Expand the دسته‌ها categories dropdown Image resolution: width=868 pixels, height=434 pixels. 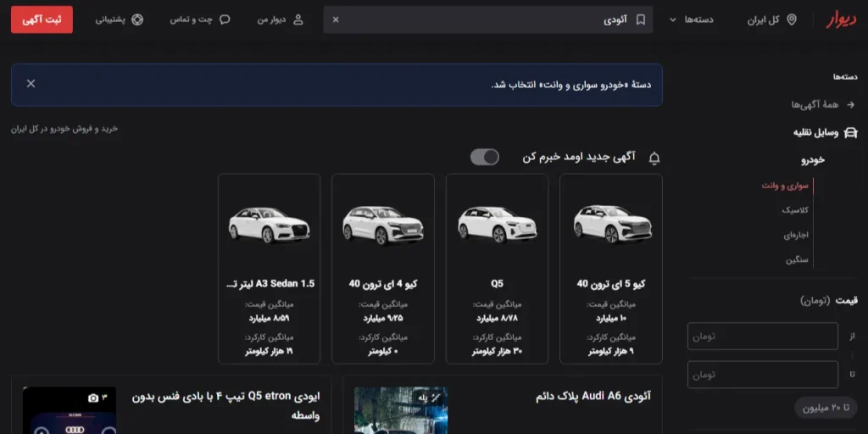[x=692, y=19]
